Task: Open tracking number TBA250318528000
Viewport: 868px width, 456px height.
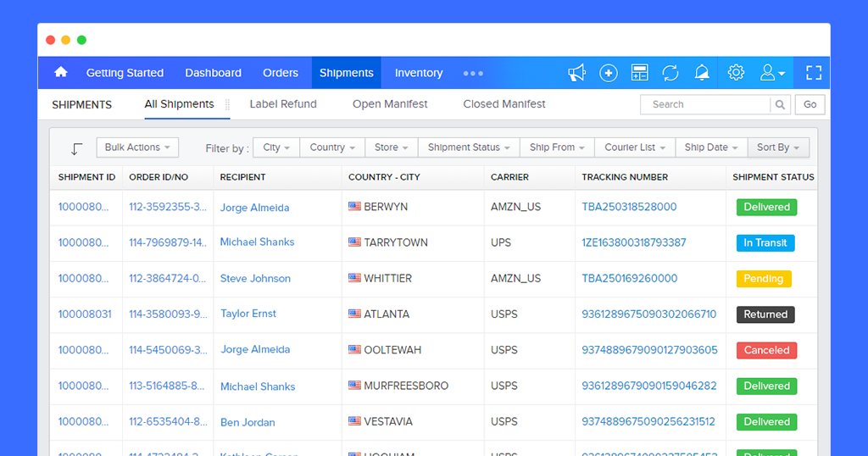Action: 629,207
